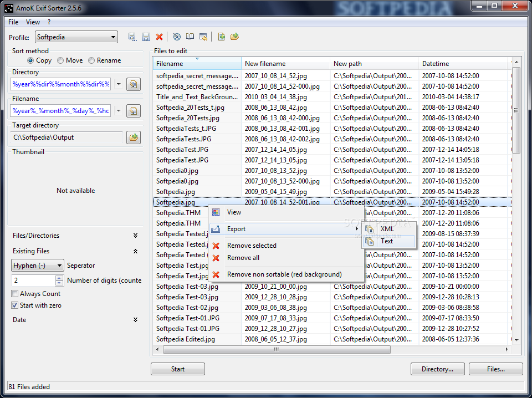Expand the Date section

pyautogui.click(x=135, y=320)
